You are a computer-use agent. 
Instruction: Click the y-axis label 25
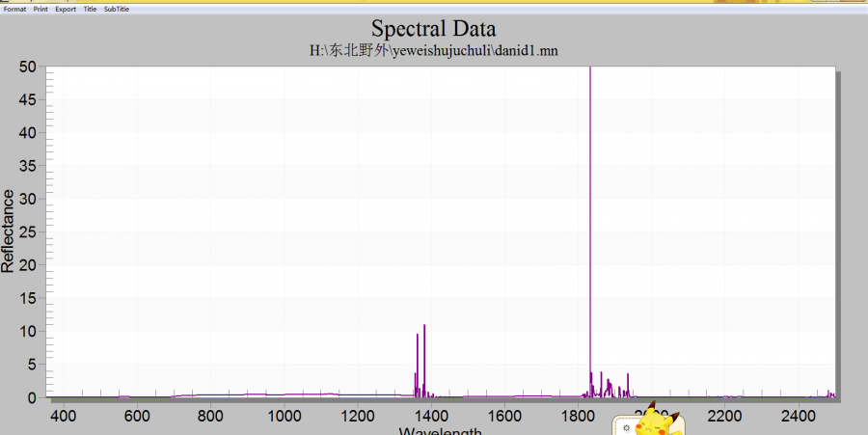27,232
